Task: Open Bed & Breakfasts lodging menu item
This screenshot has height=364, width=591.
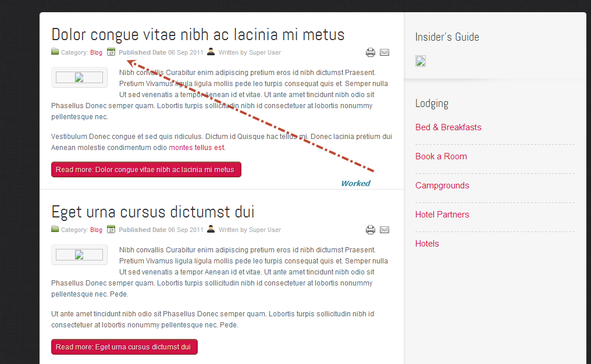Action: click(x=448, y=127)
